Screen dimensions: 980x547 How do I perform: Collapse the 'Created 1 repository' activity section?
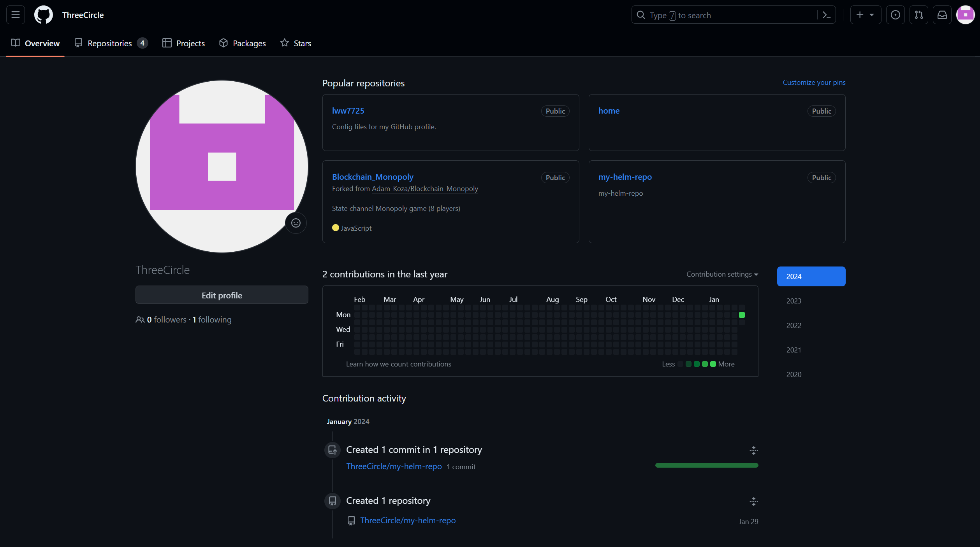pos(753,501)
